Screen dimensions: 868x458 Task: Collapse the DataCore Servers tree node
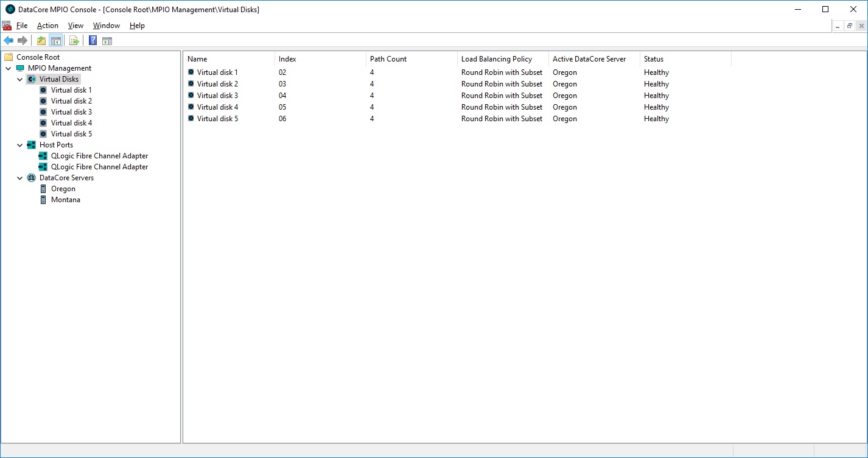point(20,178)
